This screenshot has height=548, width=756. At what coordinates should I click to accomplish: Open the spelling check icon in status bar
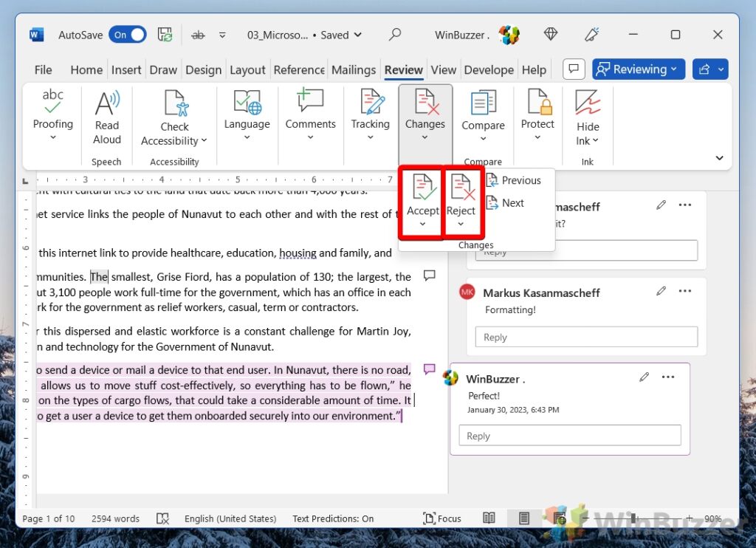[x=163, y=518]
